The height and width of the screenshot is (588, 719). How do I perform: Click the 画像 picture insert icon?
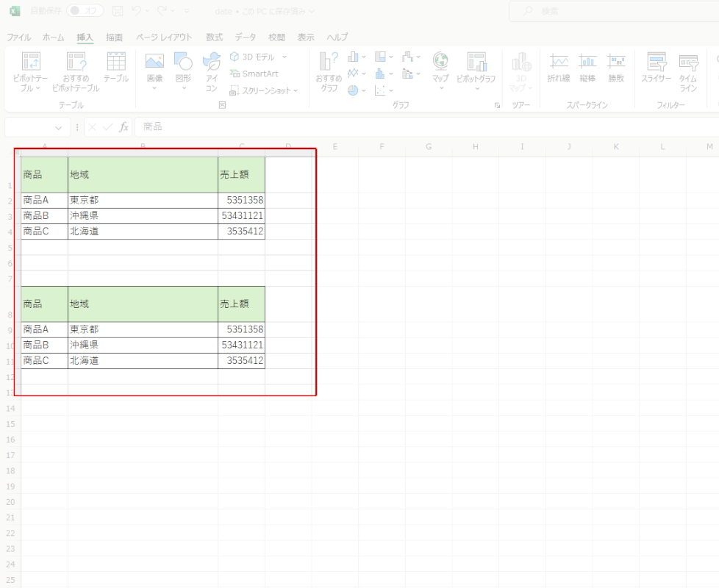tap(154, 61)
